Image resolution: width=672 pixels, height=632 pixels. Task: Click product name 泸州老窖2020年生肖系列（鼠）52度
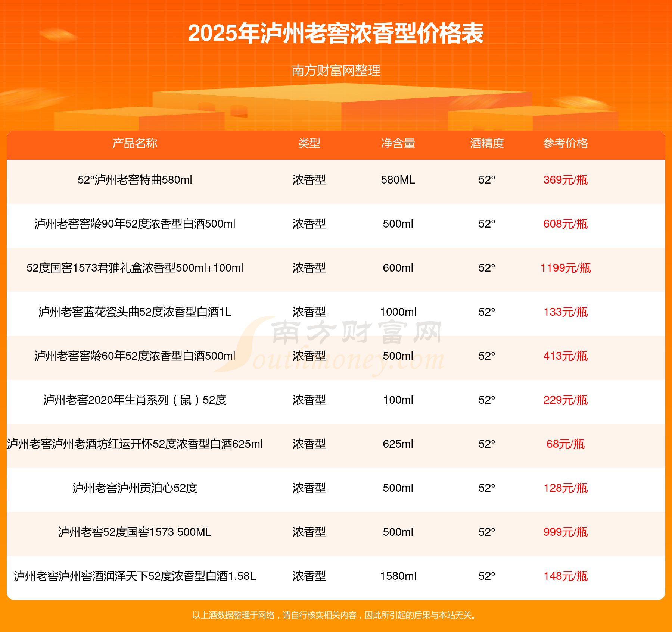(x=135, y=400)
